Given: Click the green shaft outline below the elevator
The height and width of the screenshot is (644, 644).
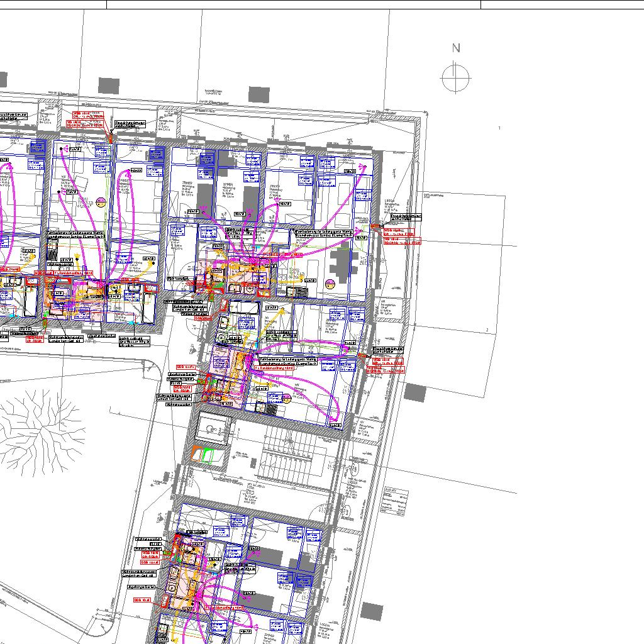Looking at the screenshot, I should 208,457.
